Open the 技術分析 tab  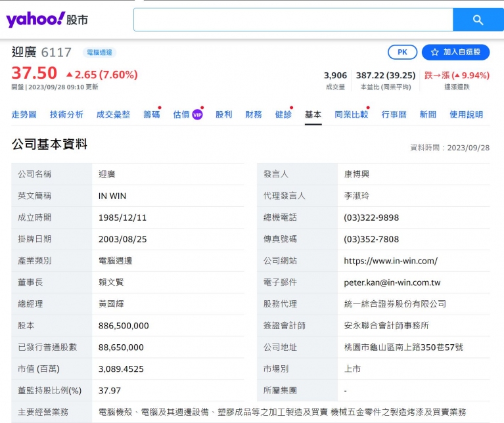66,115
